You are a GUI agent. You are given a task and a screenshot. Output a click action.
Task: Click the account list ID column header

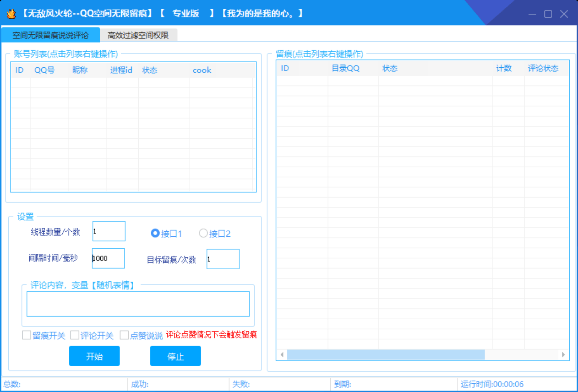pos(21,70)
